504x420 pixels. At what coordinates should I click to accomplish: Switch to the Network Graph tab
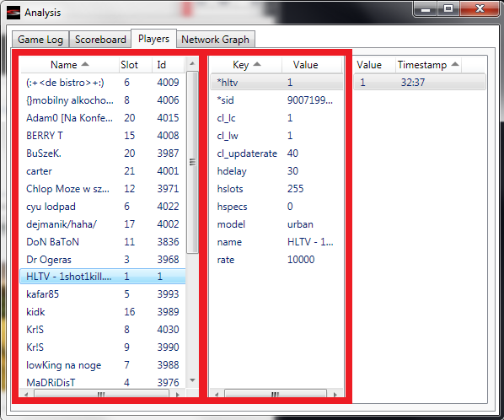[215, 40]
